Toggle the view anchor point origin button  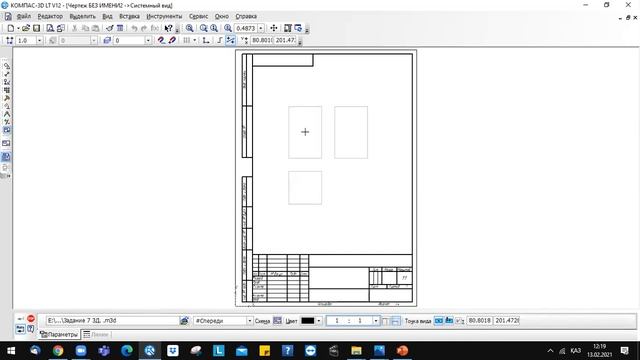tap(449, 321)
